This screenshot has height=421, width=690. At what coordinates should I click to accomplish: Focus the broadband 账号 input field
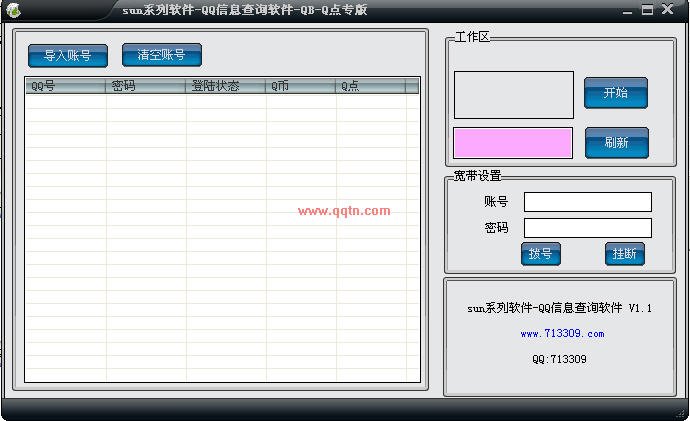pyautogui.click(x=587, y=202)
